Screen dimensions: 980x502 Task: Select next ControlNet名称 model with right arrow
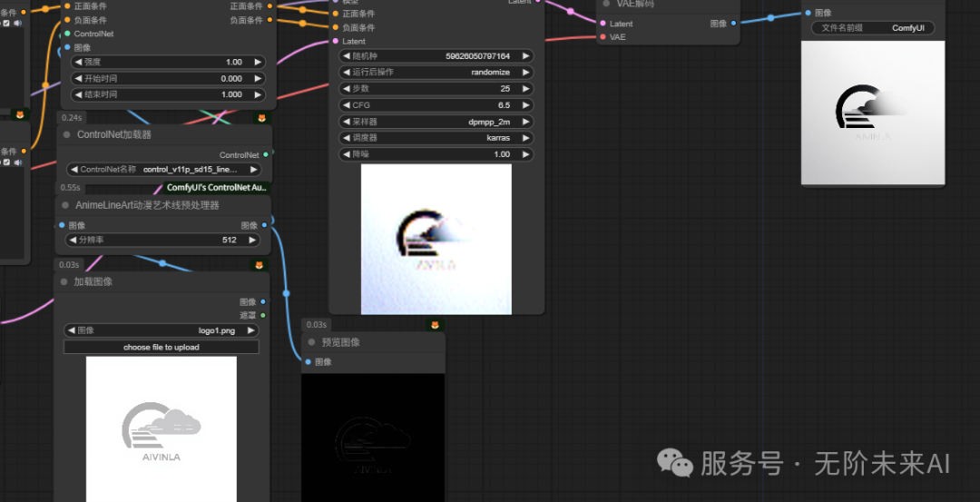pos(253,170)
